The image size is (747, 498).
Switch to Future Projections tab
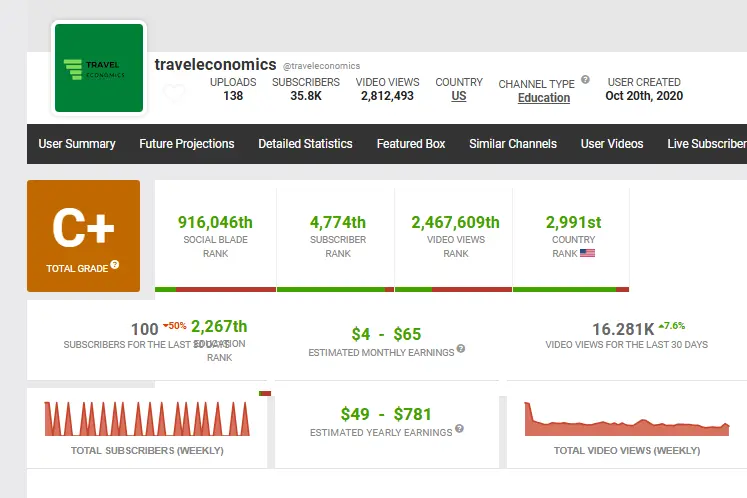187,144
